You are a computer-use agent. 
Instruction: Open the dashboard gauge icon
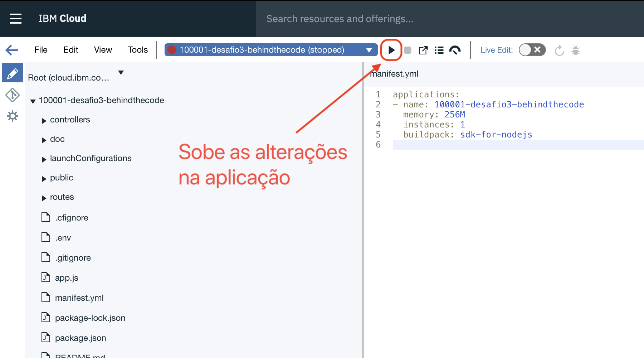pyautogui.click(x=455, y=50)
